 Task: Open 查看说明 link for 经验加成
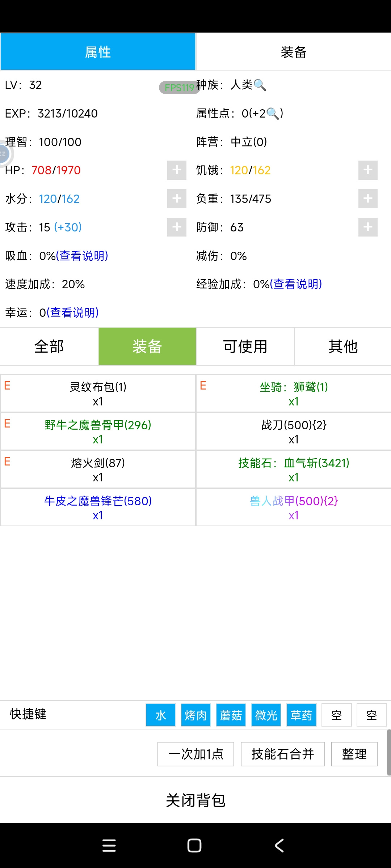point(296,284)
